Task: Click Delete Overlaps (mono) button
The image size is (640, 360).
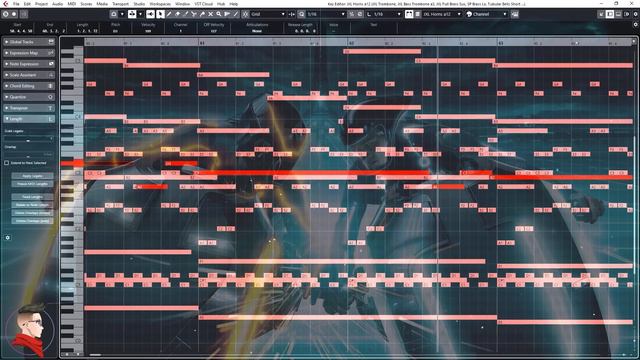Action: click(32, 213)
